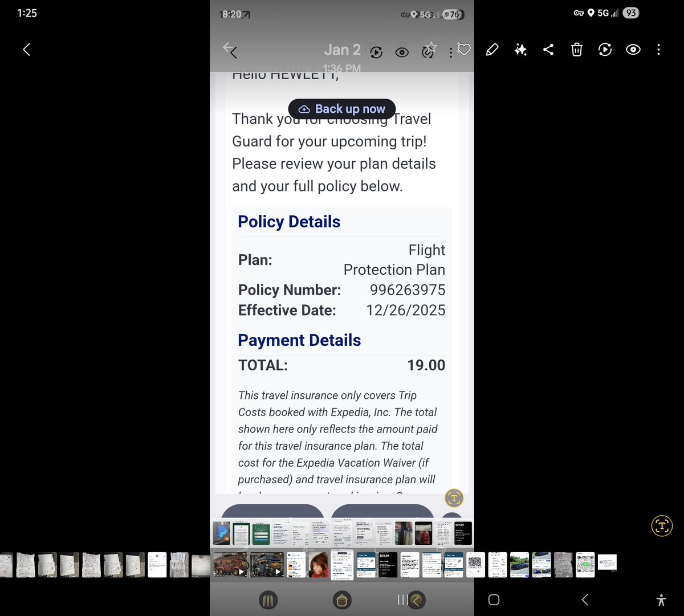Tap the TOTAL: label
The image size is (684, 616).
pyautogui.click(x=263, y=365)
